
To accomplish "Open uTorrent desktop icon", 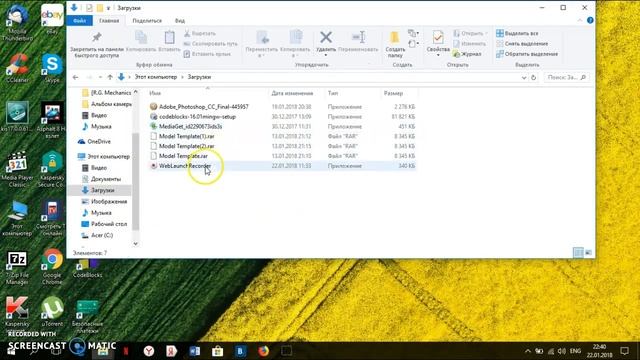I will pos(52,311).
